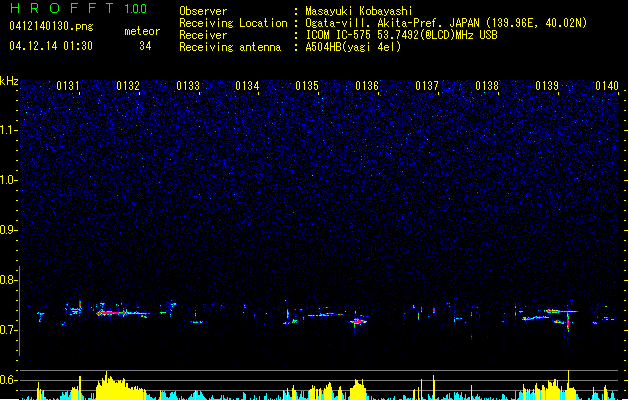Image resolution: width=629 pixels, height=400 pixels.
Task: Click time marker 0135
Action: [x=307, y=86]
